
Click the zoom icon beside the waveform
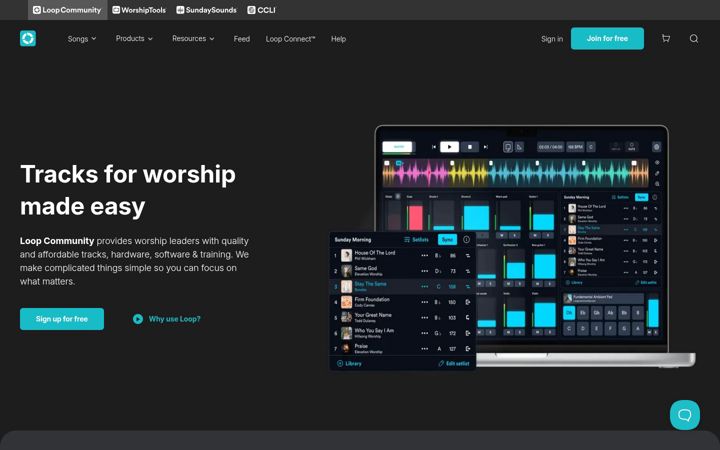pos(657,184)
